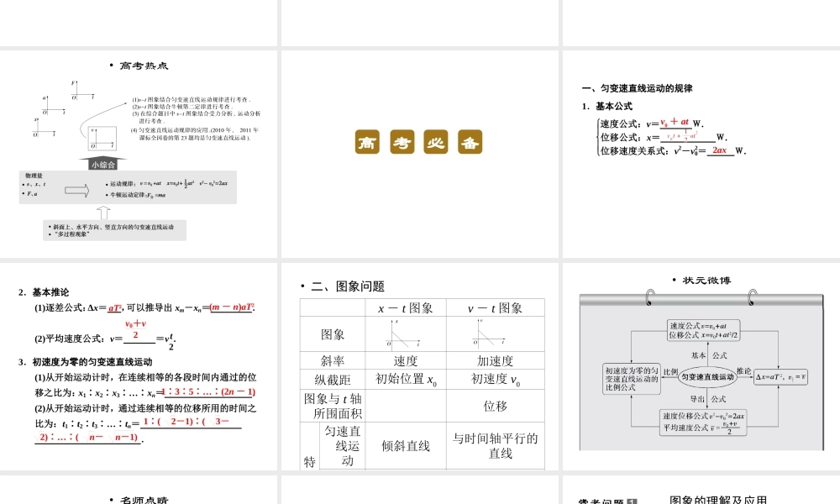Select the 高考热点 slide thumbnail
Screen dimensions: 840x504
point(139,155)
